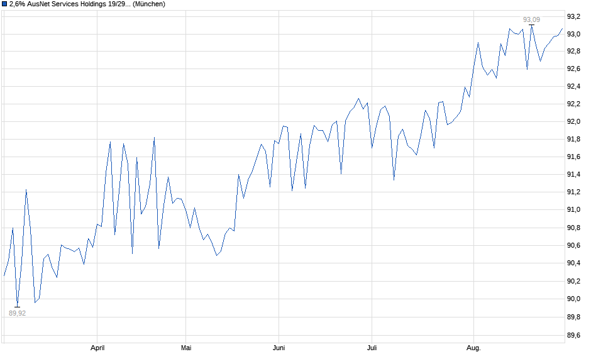Click the '90,8' y-axis value
This screenshot has height=364, width=591.
pyautogui.click(x=573, y=228)
